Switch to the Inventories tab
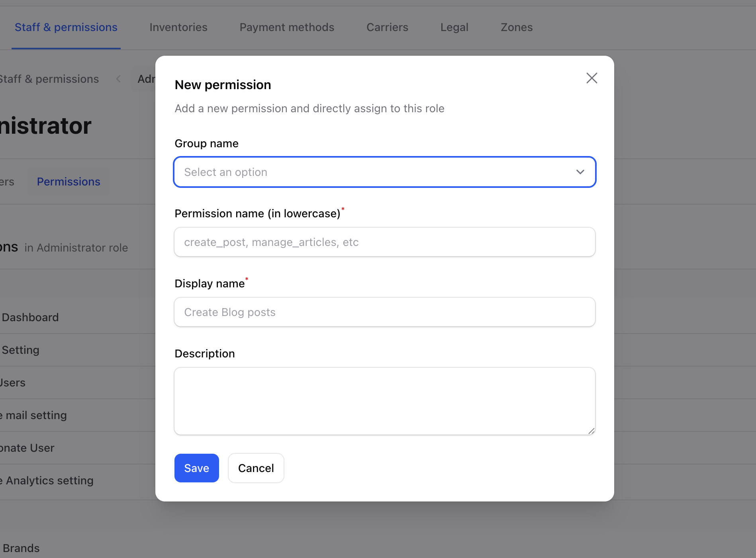 click(x=178, y=27)
